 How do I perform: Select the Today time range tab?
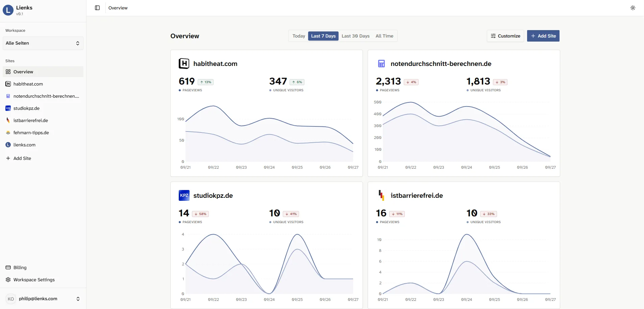pyautogui.click(x=299, y=36)
